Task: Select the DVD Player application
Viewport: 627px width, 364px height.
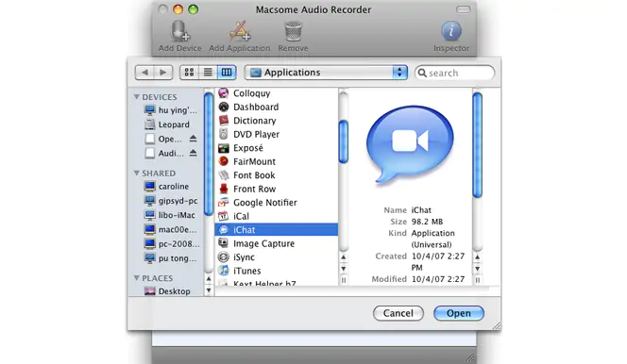Action: tap(277, 134)
